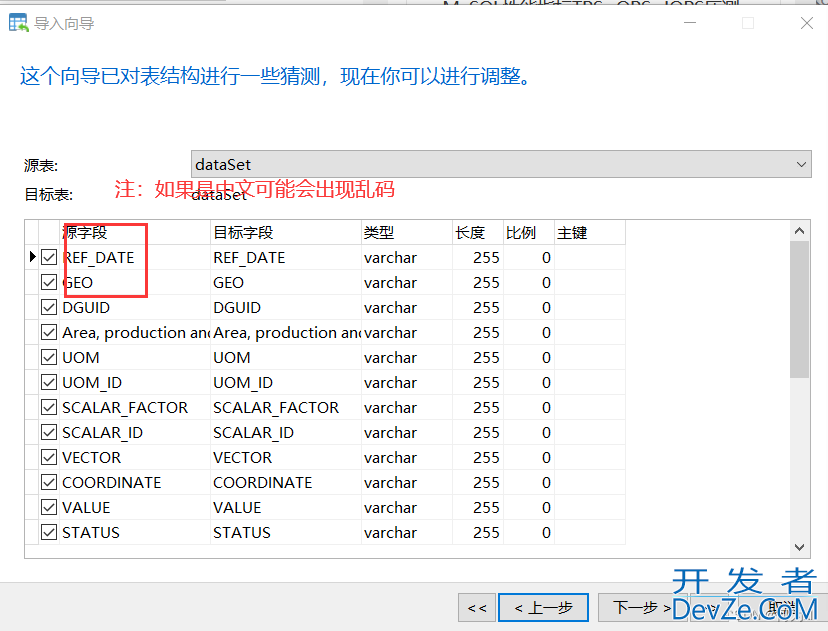
Task: Toggle the DGUID field checkbox
Action: coord(49,307)
